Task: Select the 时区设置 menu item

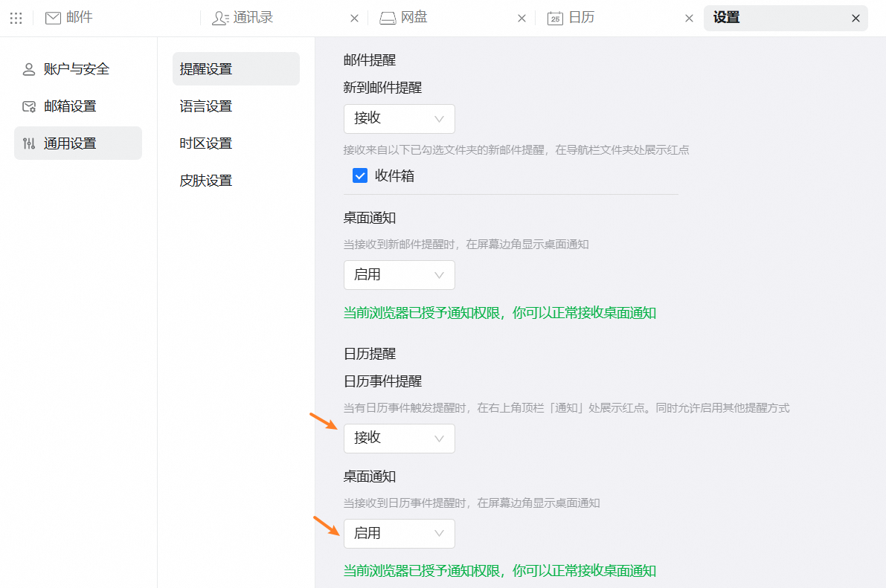Action: click(206, 143)
